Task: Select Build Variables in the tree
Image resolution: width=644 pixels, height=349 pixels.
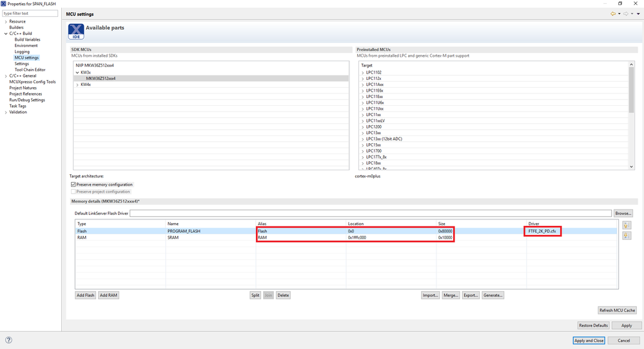Action: click(28, 39)
